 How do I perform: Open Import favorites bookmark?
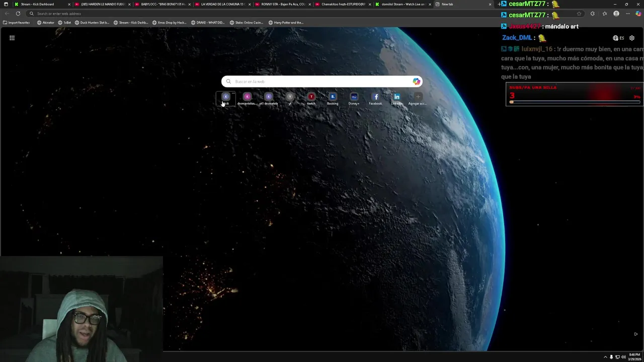tap(17, 23)
